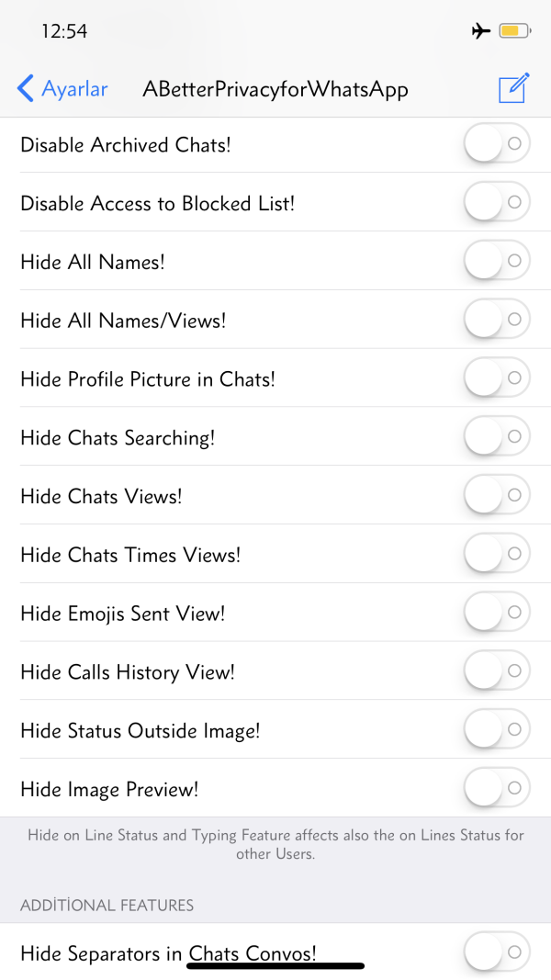Toggle Hide Separators in Chats Convos

[497, 952]
